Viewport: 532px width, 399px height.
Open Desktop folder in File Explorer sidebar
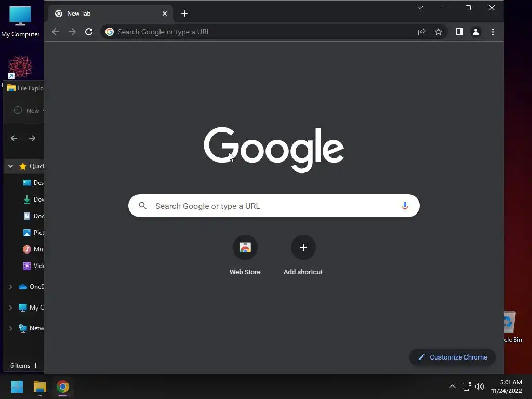coord(33,183)
